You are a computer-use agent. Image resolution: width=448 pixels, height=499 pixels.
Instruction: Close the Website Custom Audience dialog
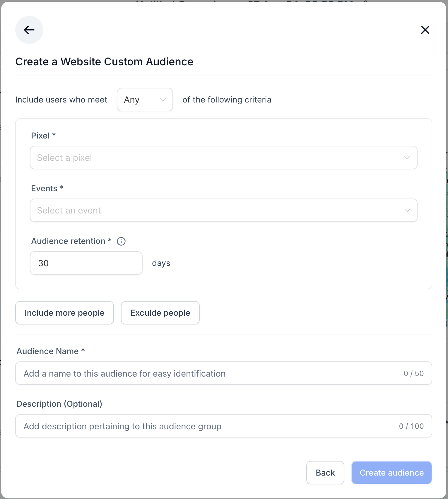point(425,30)
